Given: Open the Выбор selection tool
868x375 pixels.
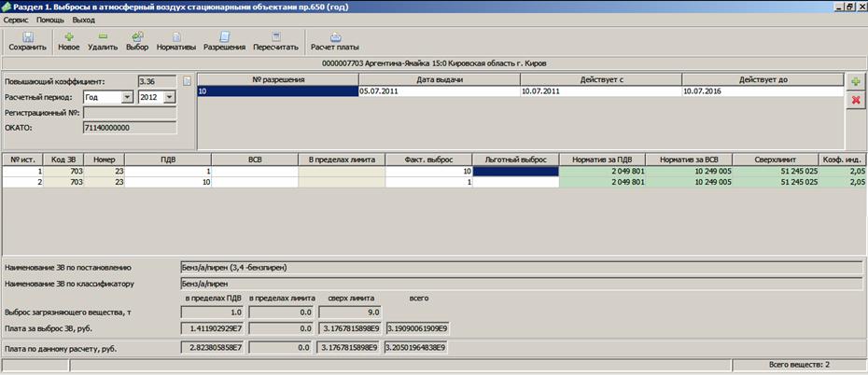Looking at the screenshot, I should [x=136, y=40].
